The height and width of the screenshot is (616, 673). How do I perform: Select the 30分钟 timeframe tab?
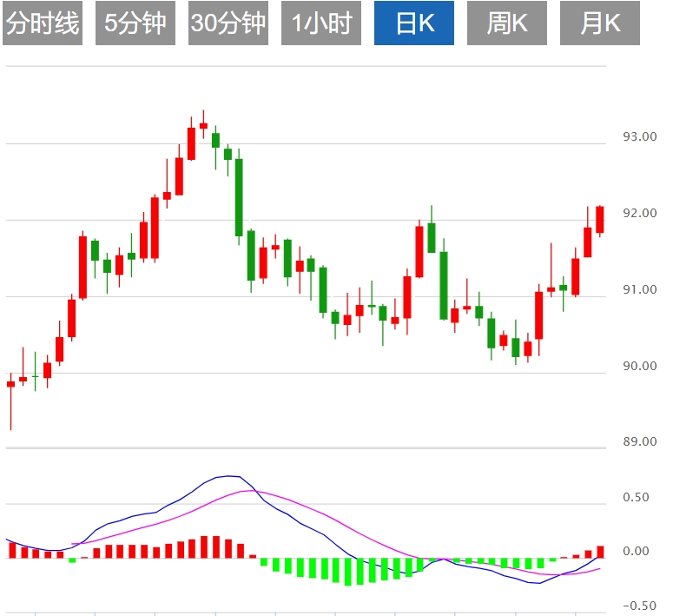[x=228, y=23]
